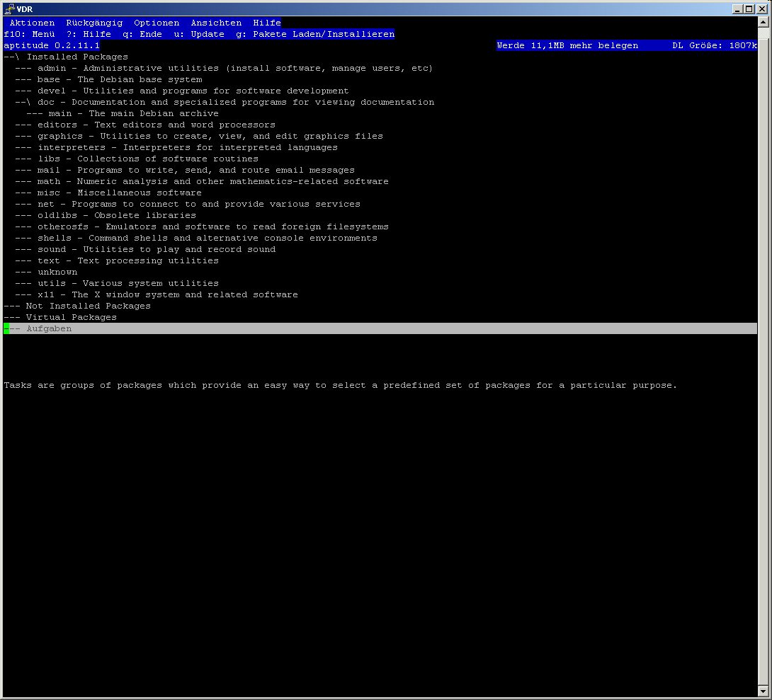The width and height of the screenshot is (772, 700).
Task: Select the interpreters category row
Action: pyautogui.click(x=71, y=147)
